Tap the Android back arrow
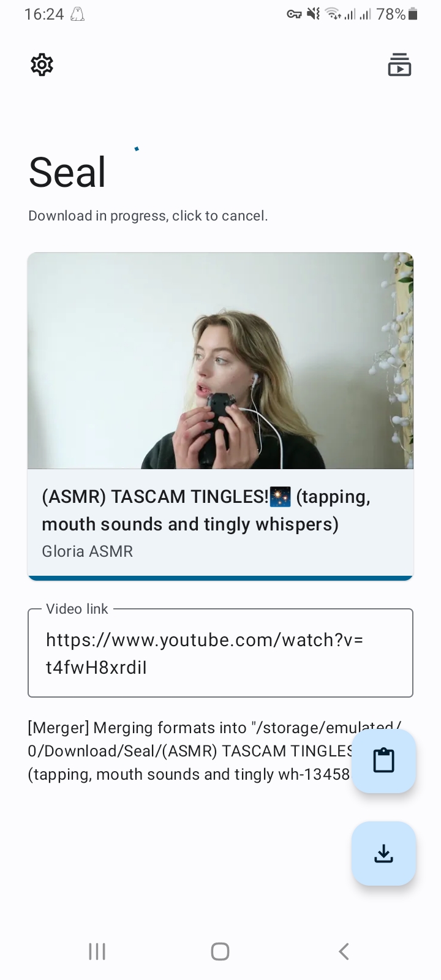This screenshot has width=441, height=980. pyautogui.click(x=344, y=951)
